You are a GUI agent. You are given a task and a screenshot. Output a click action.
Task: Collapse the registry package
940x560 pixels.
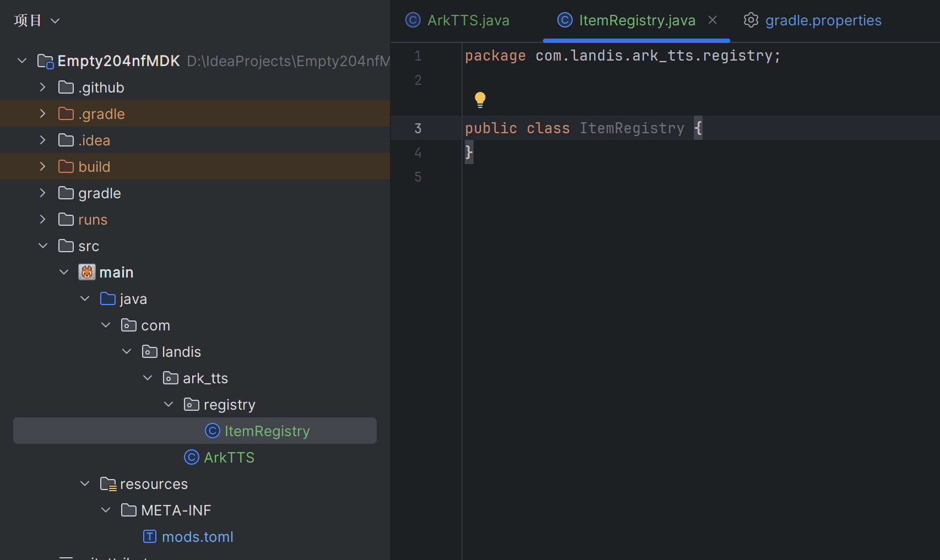coord(169,404)
